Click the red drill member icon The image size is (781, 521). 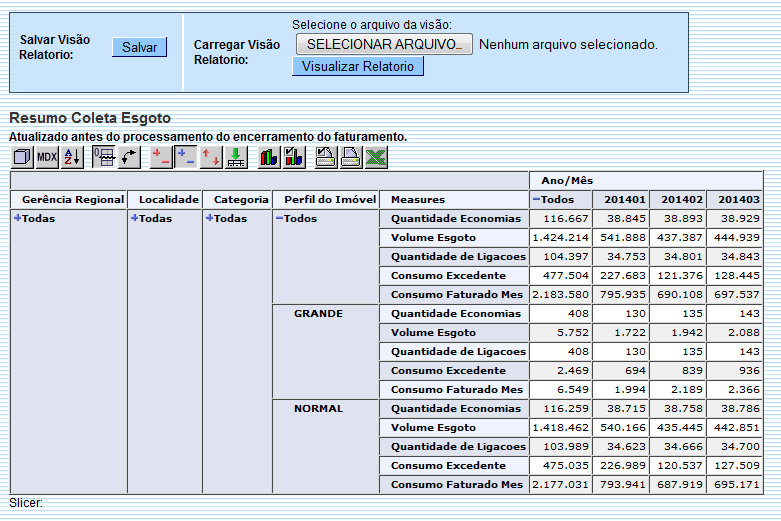[160, 156]
